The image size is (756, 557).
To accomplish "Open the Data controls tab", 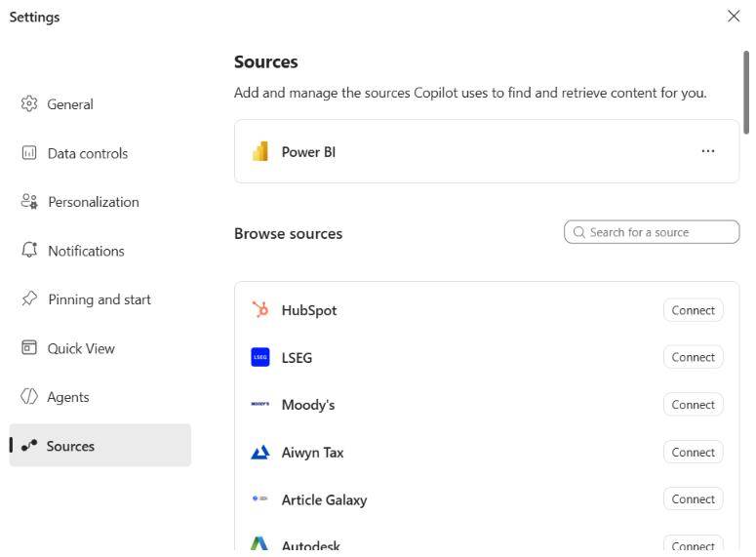I will click(99, 153).
